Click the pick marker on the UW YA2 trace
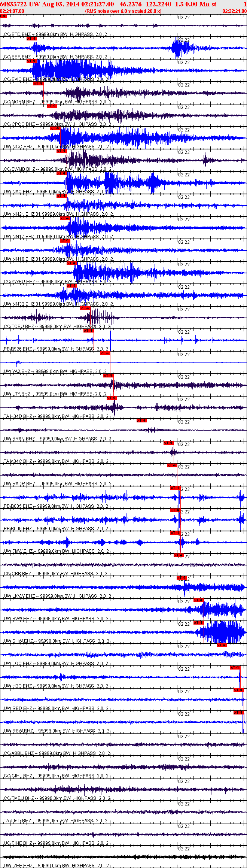The width and height of the screenshot is (247, 868). coord(105,353)
